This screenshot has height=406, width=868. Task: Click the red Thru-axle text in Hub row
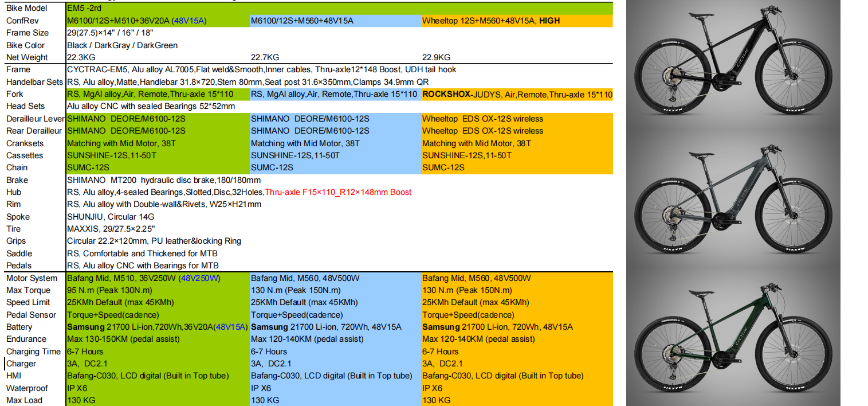338,192
